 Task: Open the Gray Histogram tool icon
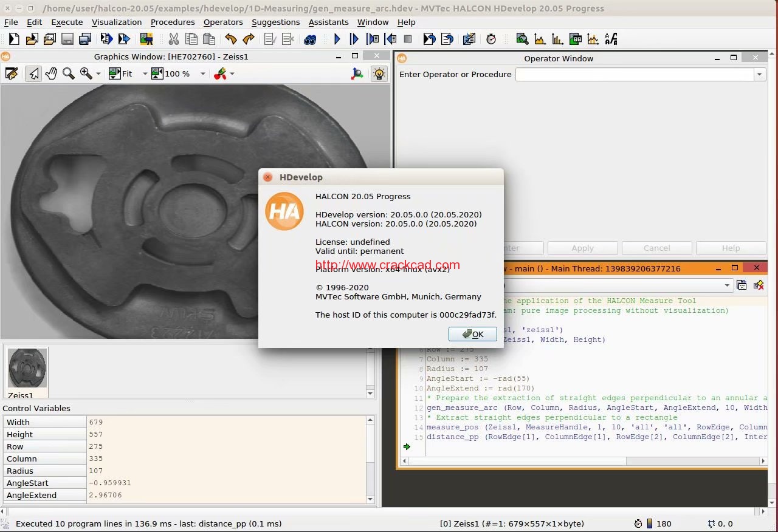pos(540,39)
